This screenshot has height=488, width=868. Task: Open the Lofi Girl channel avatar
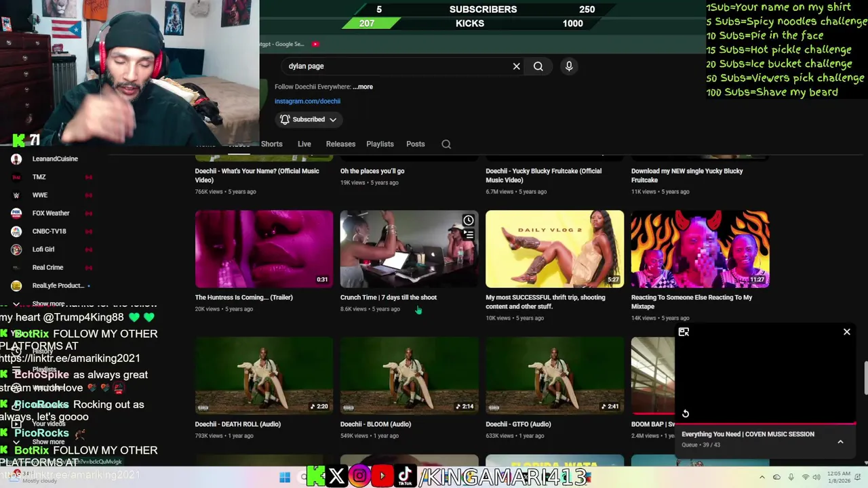pos(16,249)
